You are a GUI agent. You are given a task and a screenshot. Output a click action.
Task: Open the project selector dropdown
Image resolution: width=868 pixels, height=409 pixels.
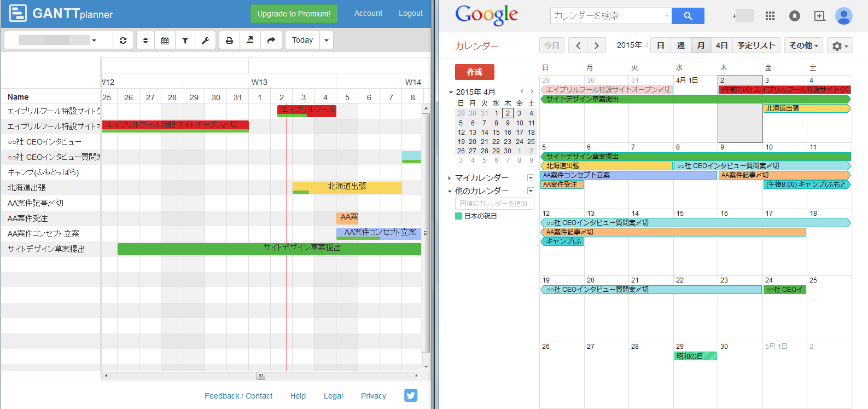pyautogui.click(x=59, y=40)
